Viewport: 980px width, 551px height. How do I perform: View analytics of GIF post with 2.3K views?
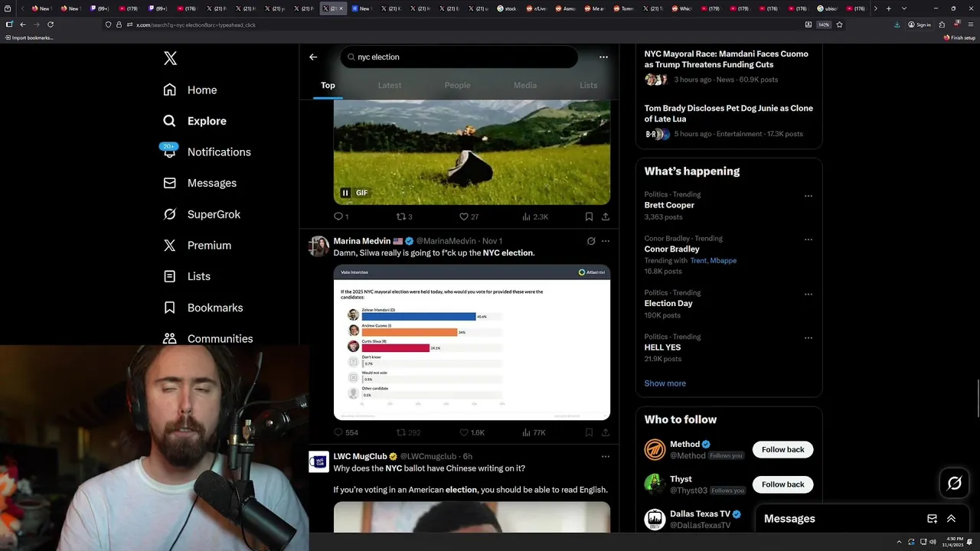pyautogui.click(x=535, y=217)
